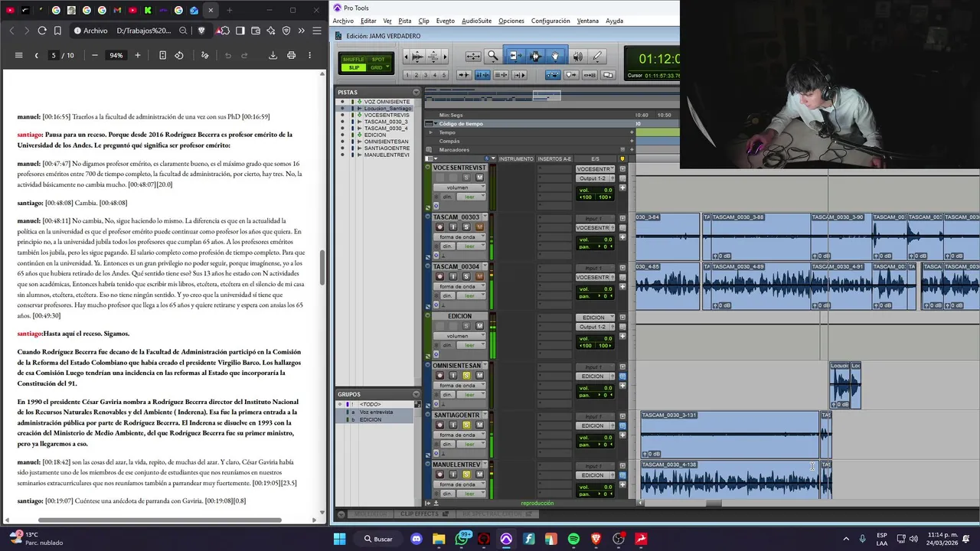Enable SPOT edit mode
Viewport: 980px width, 551px height.
[x=378, y=59]
